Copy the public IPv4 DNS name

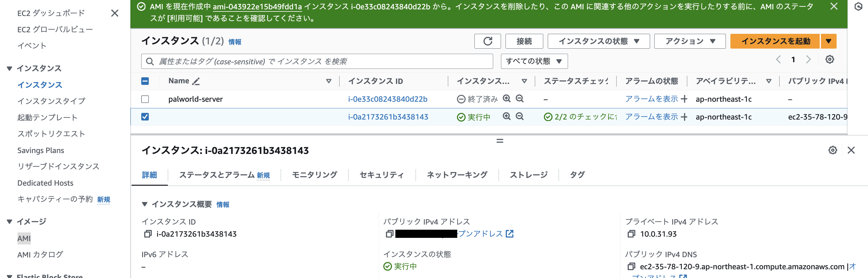click(x=631, y=267)
